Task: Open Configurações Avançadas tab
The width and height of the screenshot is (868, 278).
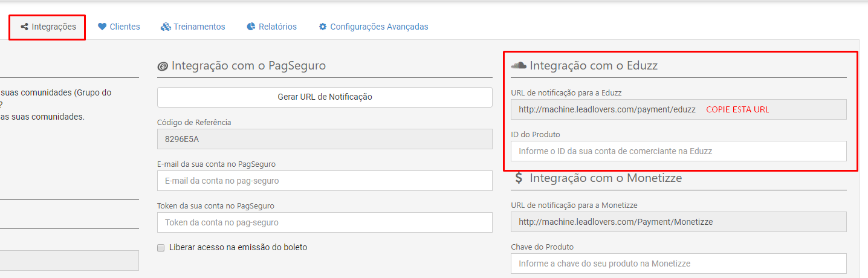Action: (x=374, y=27)
